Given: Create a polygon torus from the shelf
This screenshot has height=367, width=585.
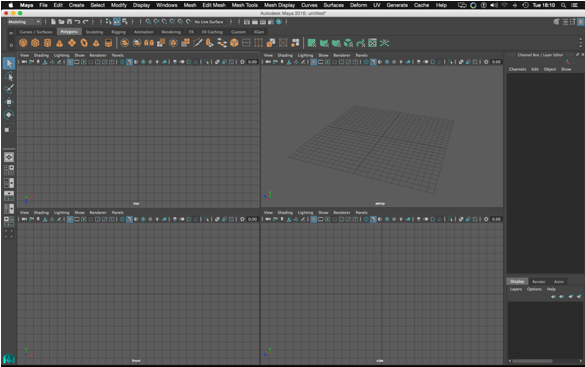Looking at the screenshot, I should [x=84, y=43].
